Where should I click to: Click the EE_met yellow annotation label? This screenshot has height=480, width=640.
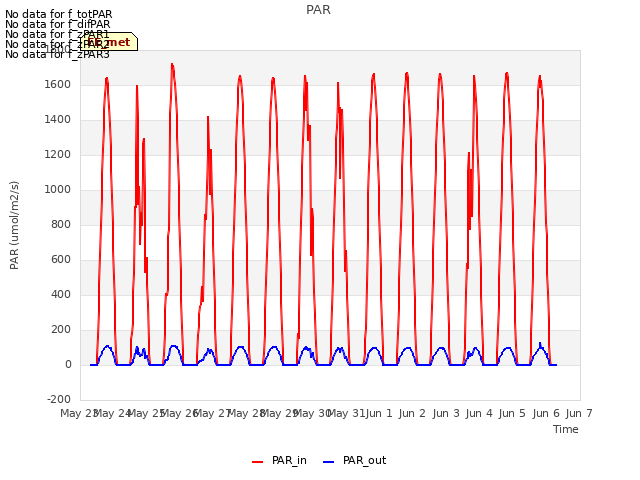(109, 42)
